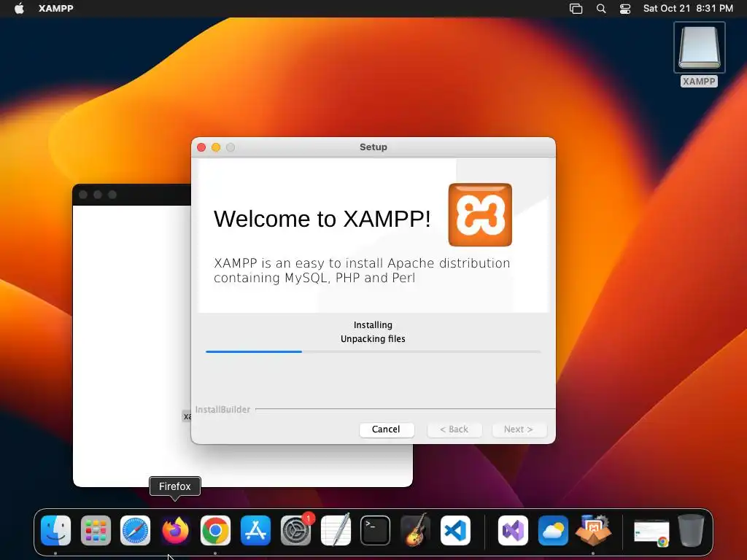The width and height of the screenshot is (747, 560).
Task: Click the 'Welcome to XAMPP!' heading
Action: (x=322, y=219)
